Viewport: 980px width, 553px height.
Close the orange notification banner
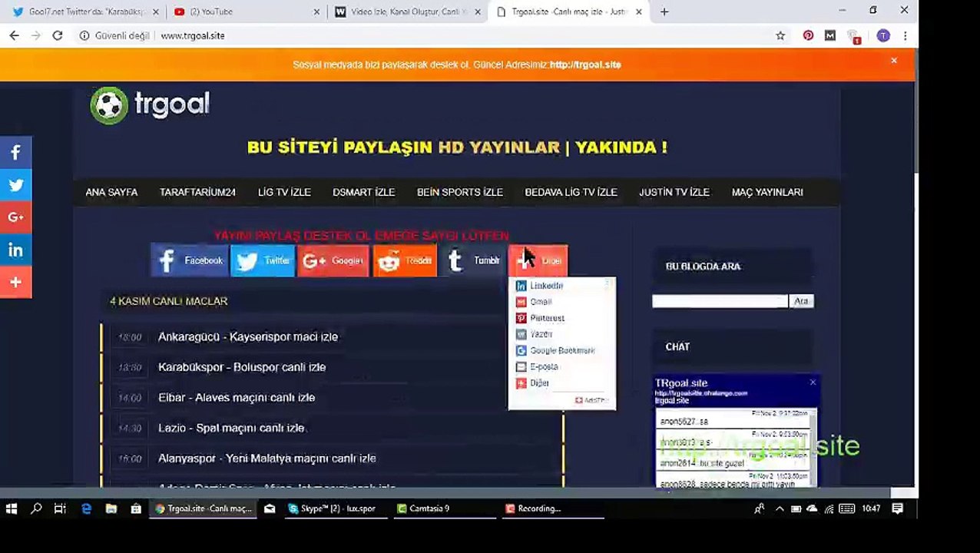click(x=894, y=60)
